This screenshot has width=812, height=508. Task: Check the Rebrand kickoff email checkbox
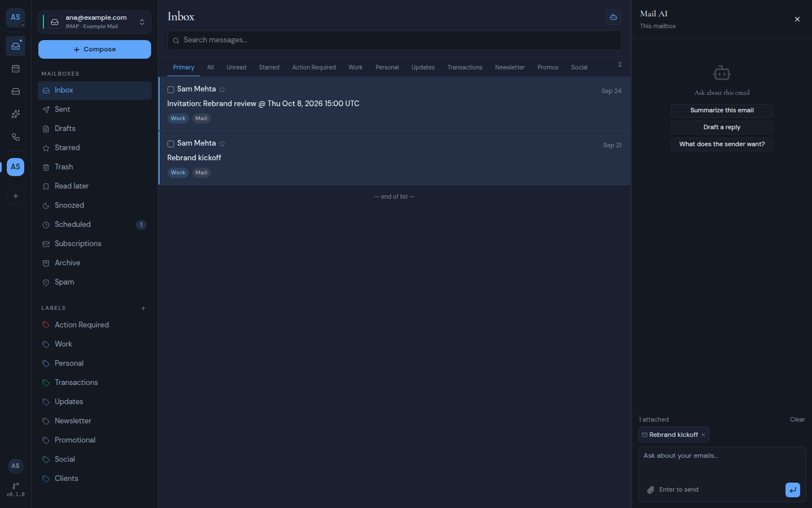point(171,144)
